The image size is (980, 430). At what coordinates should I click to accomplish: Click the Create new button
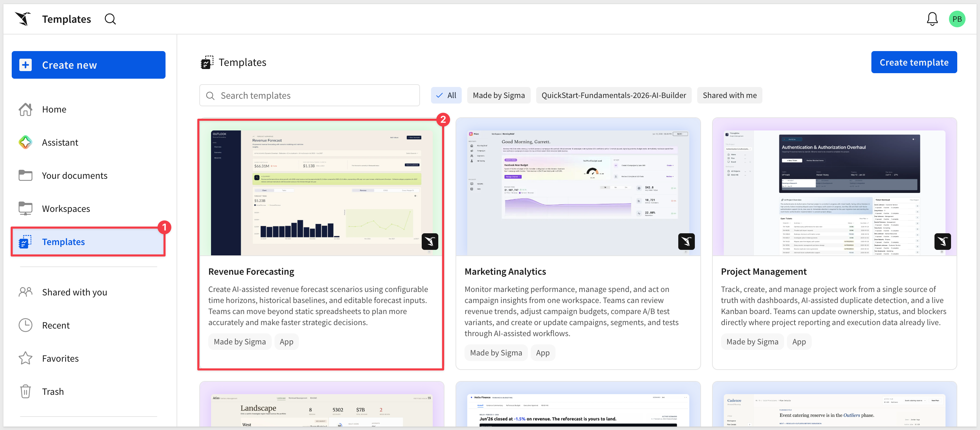[88, 65]
